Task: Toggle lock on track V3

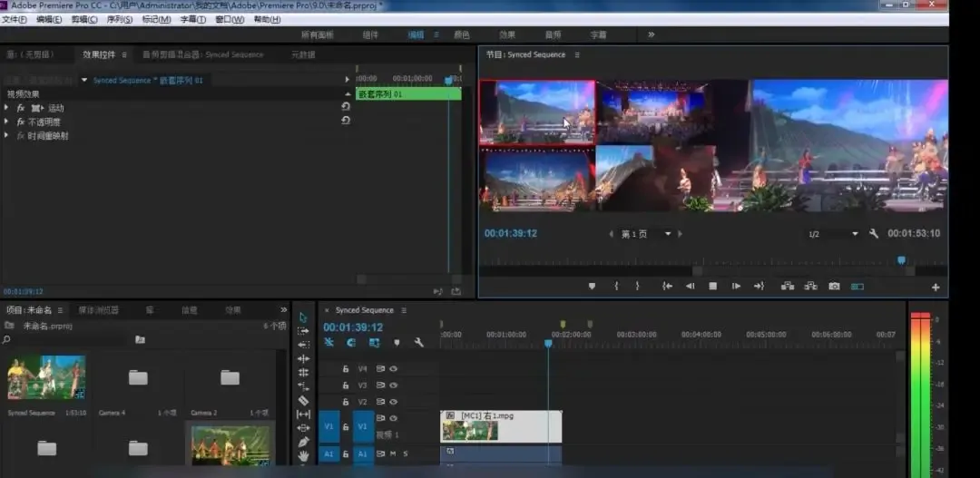Action: [x=345, y=385]
